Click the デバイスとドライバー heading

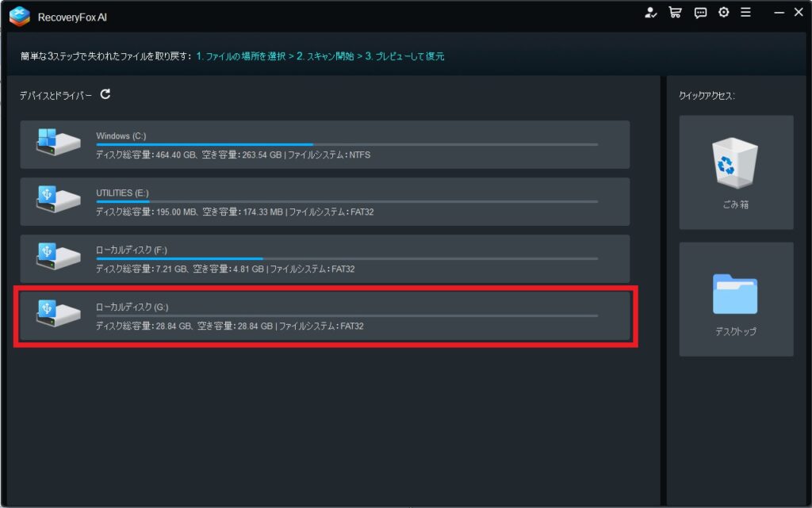pos(56,96)
